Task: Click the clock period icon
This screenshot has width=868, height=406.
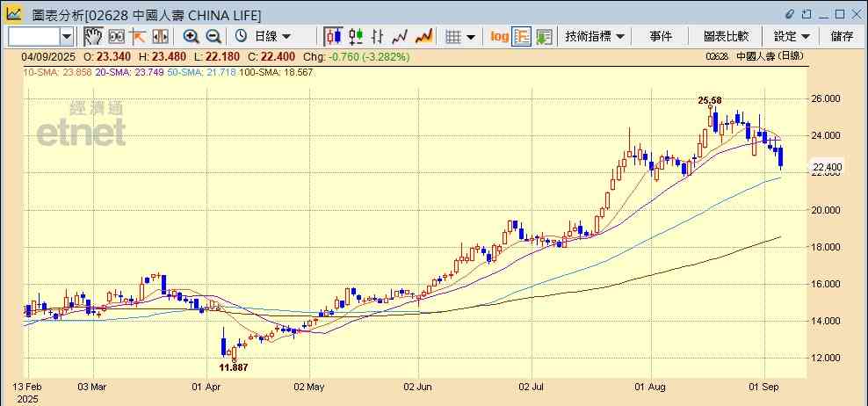Action: tap(241, 37)
